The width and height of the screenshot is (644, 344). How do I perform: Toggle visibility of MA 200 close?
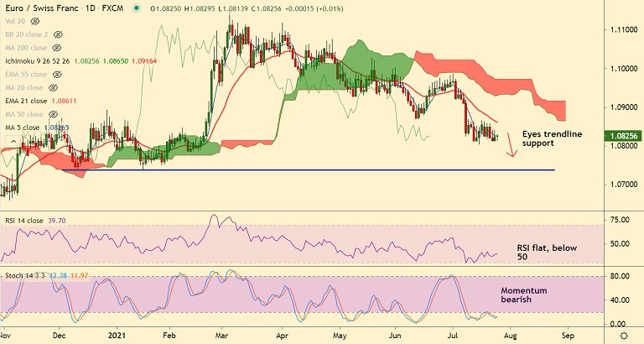pos(57,48)
